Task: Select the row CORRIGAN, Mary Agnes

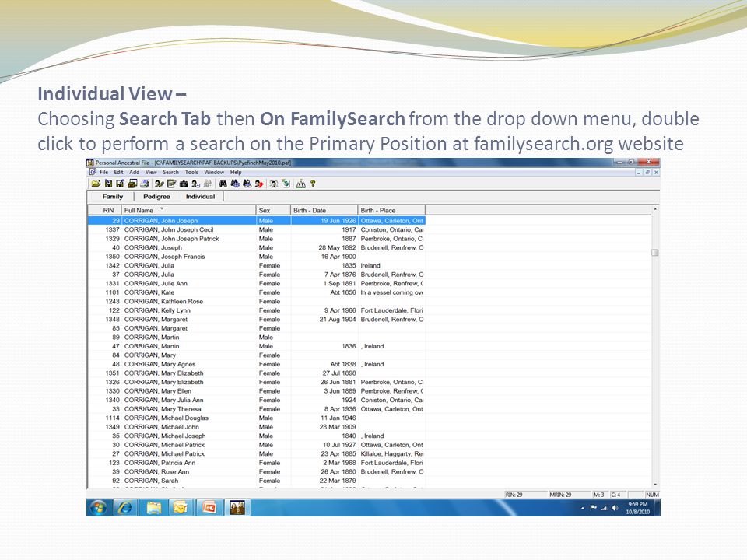Action: click(256, 364)
